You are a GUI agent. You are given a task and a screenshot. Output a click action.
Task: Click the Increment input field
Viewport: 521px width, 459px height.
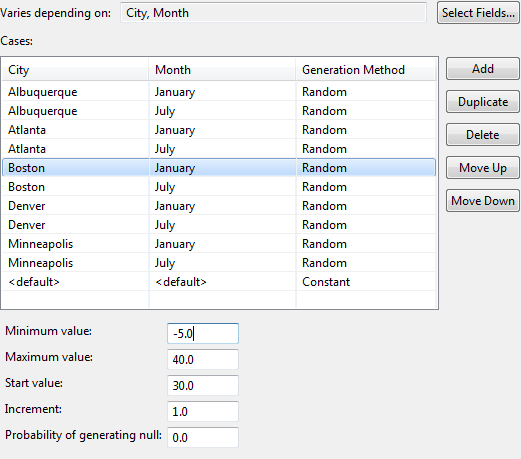[203, 411]
